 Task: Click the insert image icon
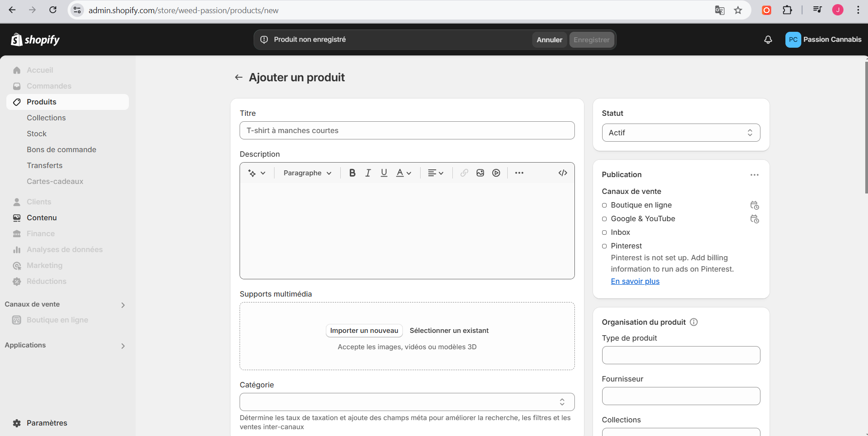point(480,173)
